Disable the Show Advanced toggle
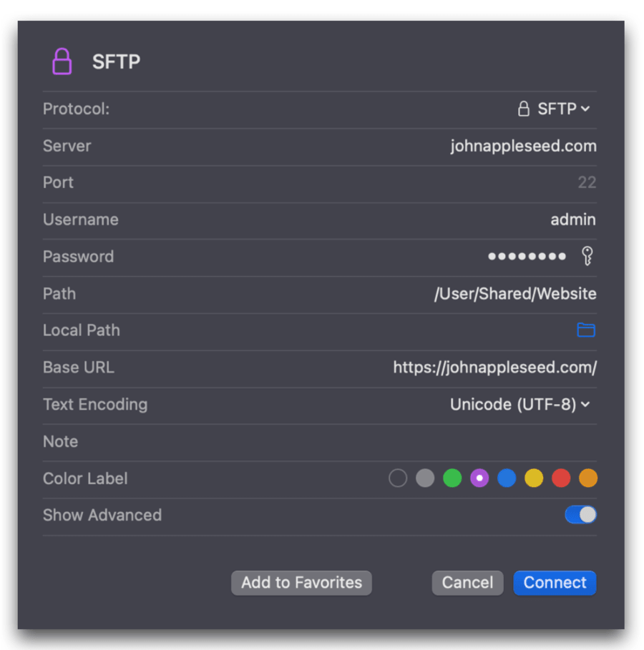This screenshot has width=644, height=650. point(580,514)
